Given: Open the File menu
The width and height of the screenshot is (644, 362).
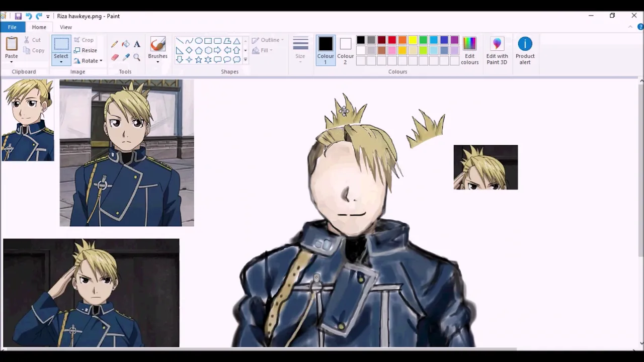Looking at the screenshot, I should [12, 27].
